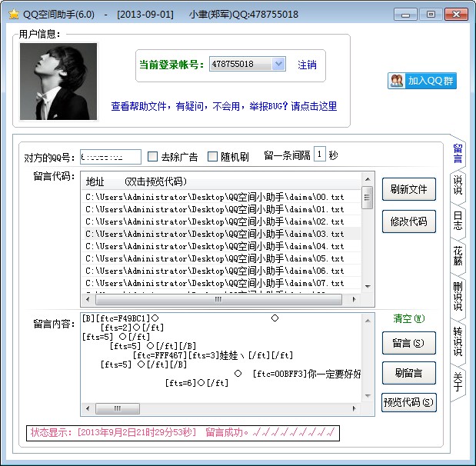Image resolution: width=476 pixels, height=466 pixels.
Task: Enable the 随机刷 checkbox
Action: click(x=212, y=157)
